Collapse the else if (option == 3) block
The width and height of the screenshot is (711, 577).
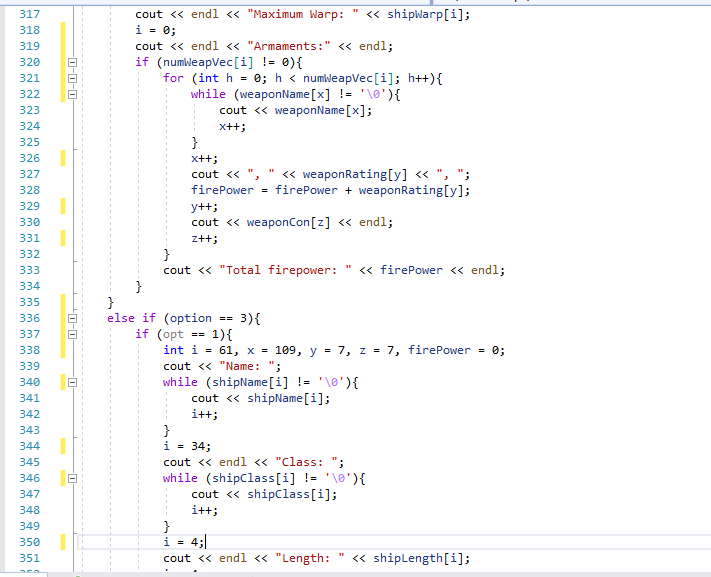pos(72,318)
